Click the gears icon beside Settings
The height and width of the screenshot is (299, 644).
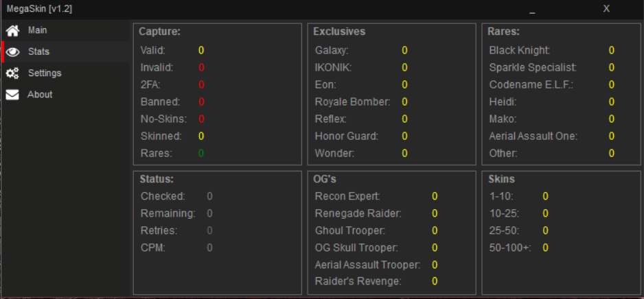pos(12,73)
